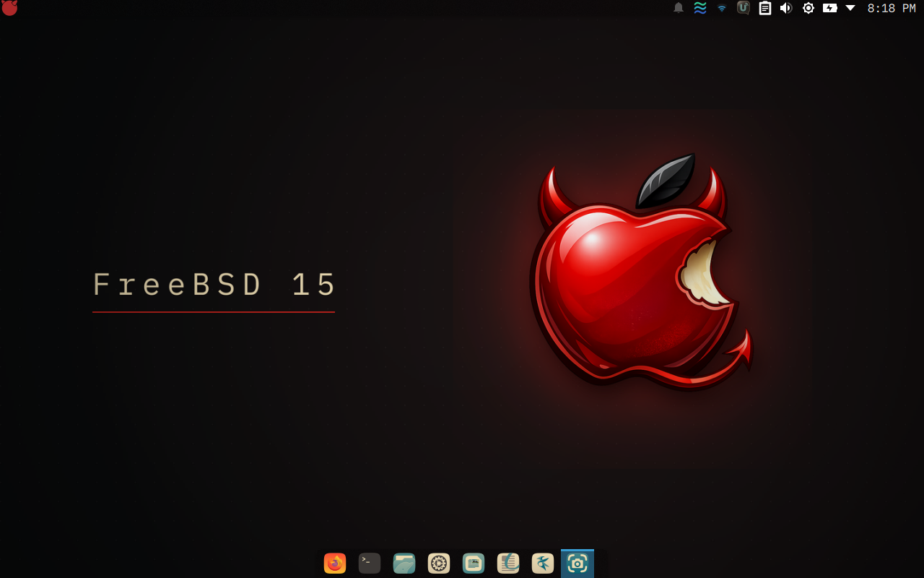Open the terminal from the dock
This screenshot has width=924, height=578.
click(x=370, y=563)
